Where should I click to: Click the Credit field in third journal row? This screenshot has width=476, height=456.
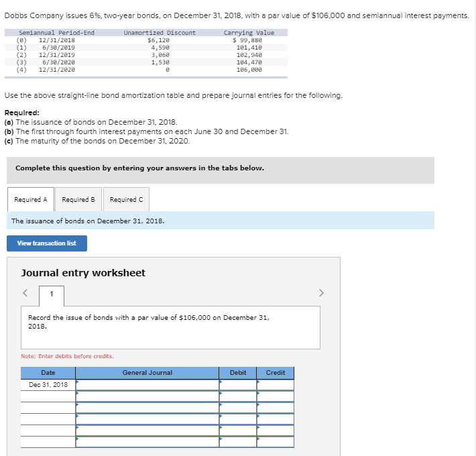point(276,408)
